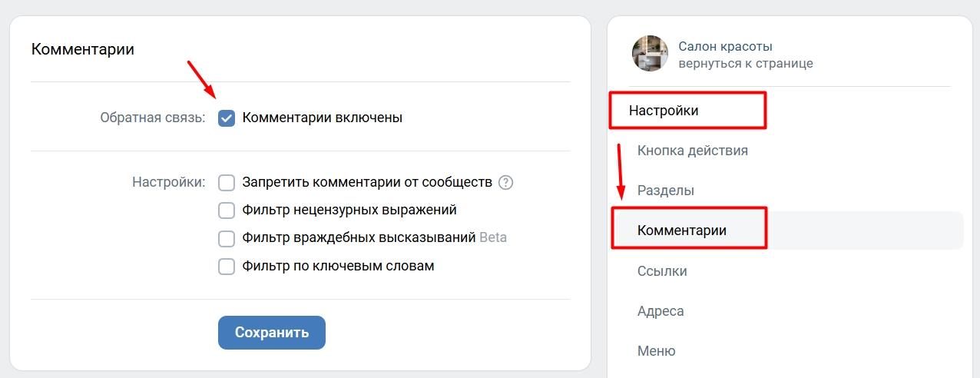Open the Меню sidebar entry
This screenshot has height=378, width=980.
tap(657, 351)
